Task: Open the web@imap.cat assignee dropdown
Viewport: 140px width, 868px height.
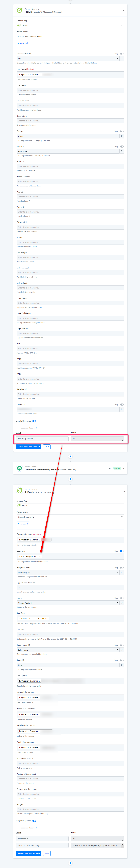Action: [68, 572]
